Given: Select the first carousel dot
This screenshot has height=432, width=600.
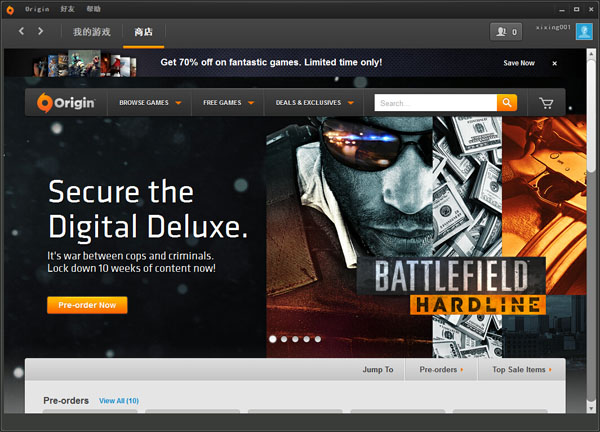Looking at the screenshot, I should pyautogui.click(x=273, y=339).
